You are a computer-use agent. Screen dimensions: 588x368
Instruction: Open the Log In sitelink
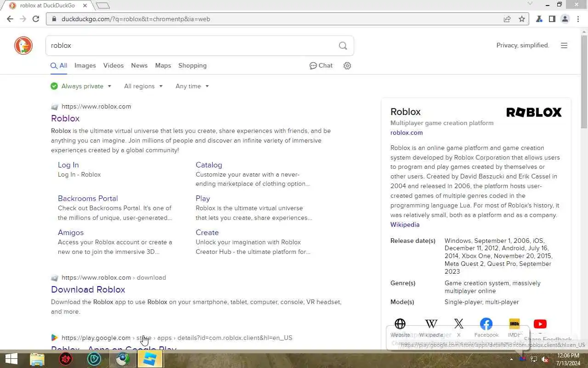tap(68, 165)
